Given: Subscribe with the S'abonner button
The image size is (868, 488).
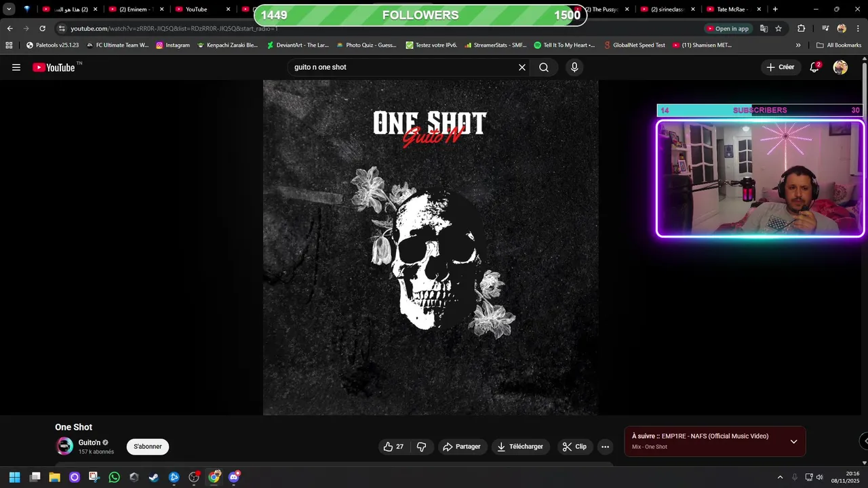Looking at the screenshot, I should (x=148, y=447).
